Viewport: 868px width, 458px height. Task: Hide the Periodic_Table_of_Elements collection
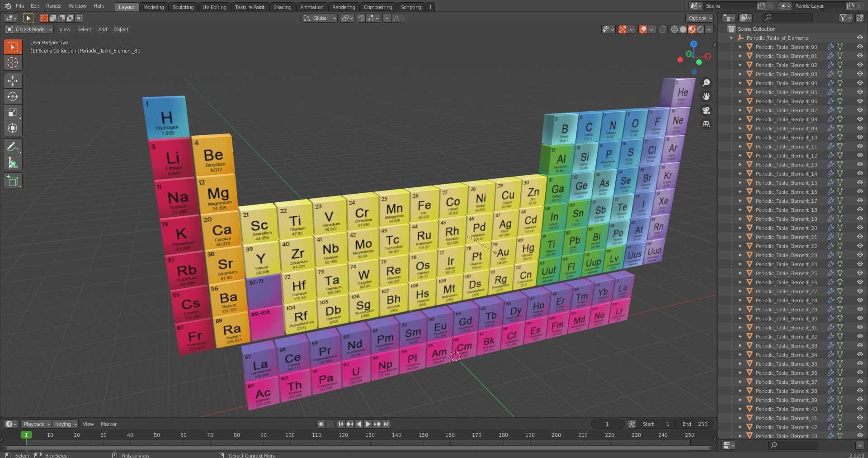(x=860, y=38)
